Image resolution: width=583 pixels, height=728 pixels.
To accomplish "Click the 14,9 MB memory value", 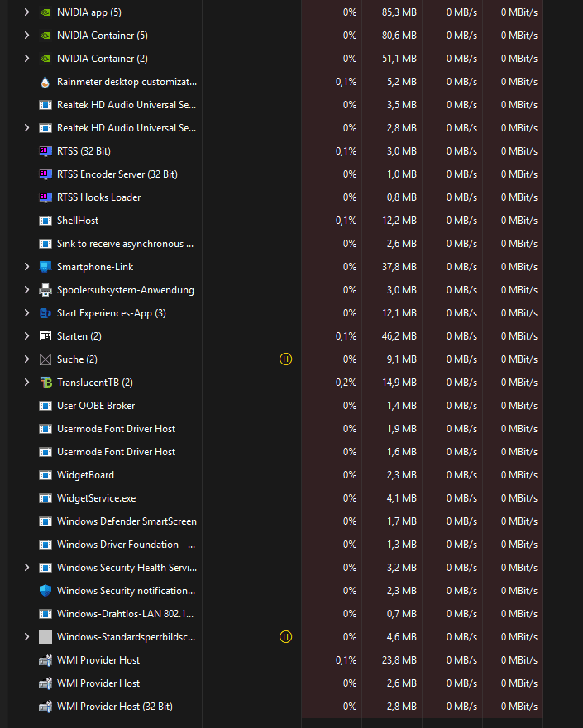I will point(399,383).
